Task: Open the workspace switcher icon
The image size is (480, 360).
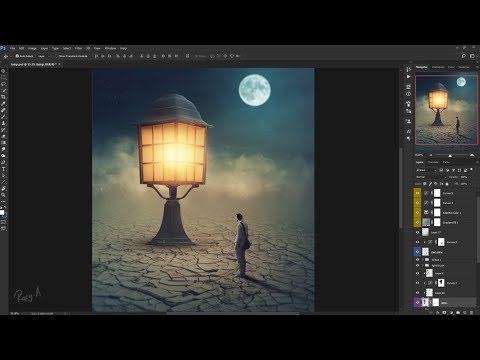Action: tap(472, 56)
